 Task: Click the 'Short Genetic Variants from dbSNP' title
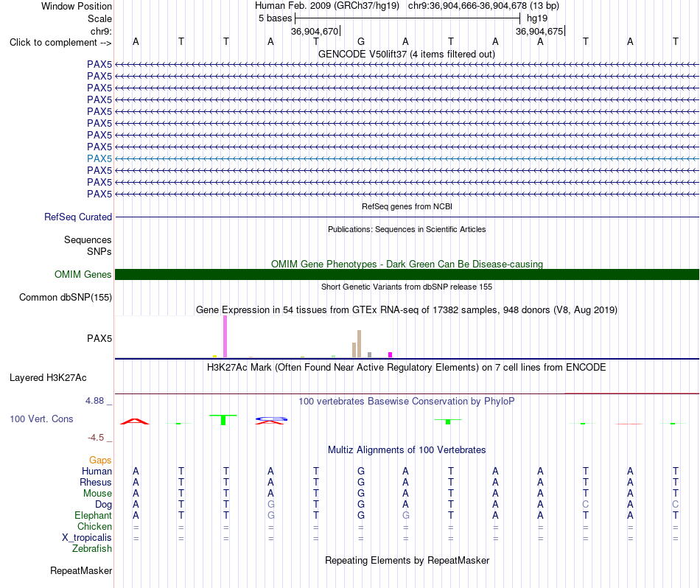(407, 287)
